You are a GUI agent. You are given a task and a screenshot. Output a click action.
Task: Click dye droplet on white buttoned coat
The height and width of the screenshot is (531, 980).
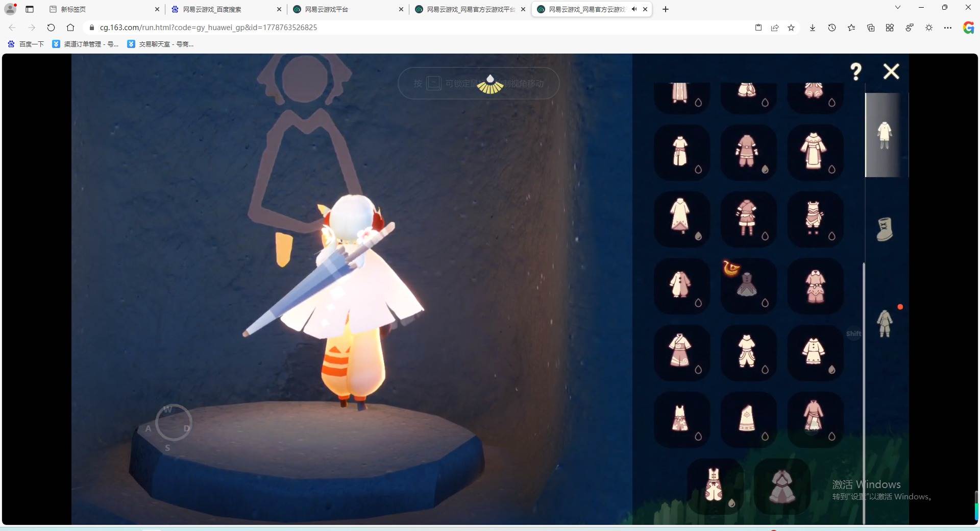click(832, 370)
